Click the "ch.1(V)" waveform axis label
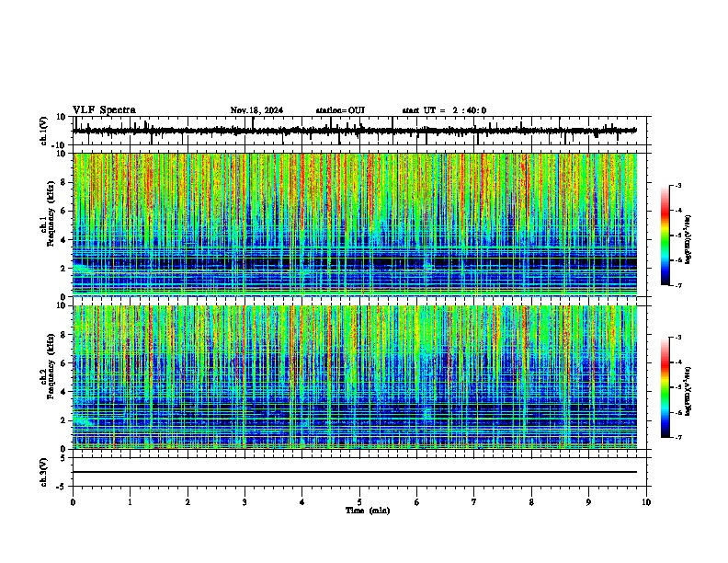 (44, 131)
